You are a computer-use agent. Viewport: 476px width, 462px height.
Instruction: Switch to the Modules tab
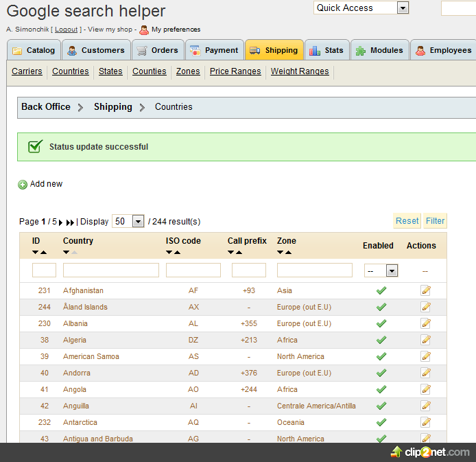[x=380, y=50]
